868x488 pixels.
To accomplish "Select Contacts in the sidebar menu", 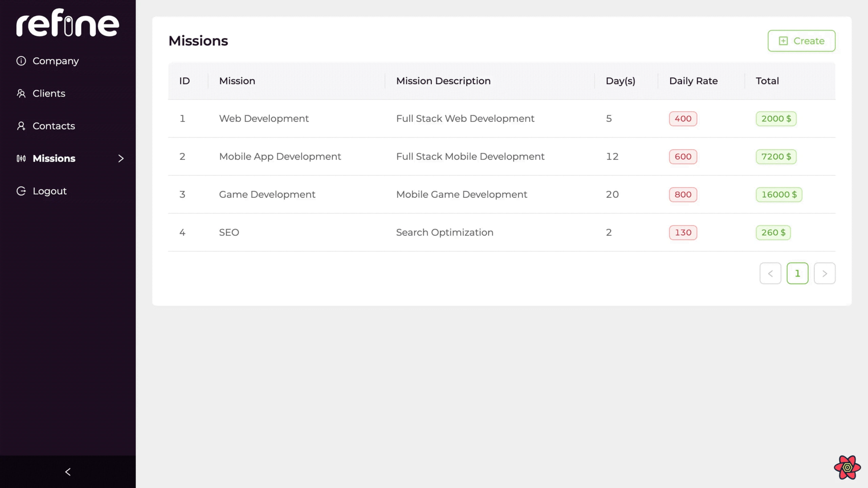I will click(54, 126).
